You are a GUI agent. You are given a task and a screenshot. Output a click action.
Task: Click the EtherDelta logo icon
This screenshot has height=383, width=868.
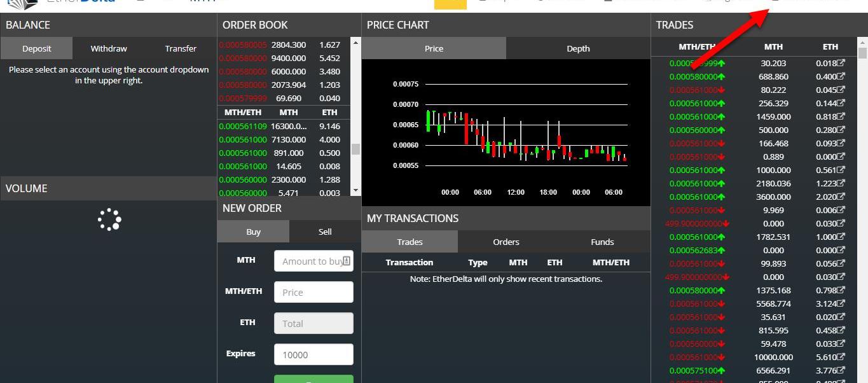22,3
